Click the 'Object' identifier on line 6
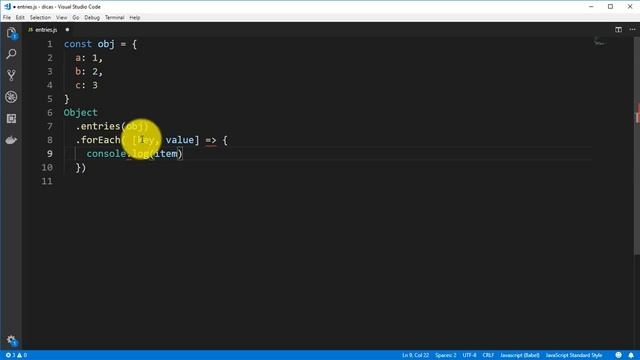The height and width of the screenshot is (360, 640). coord(80,113)
